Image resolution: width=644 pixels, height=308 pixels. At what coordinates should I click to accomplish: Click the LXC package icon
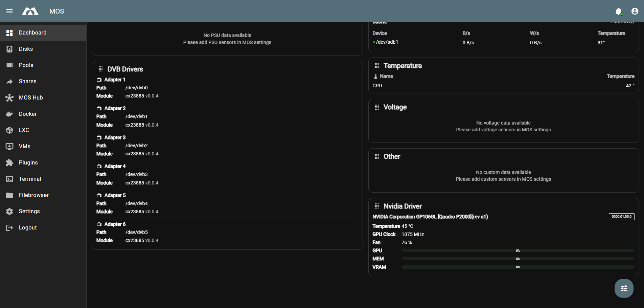[9, 130]
